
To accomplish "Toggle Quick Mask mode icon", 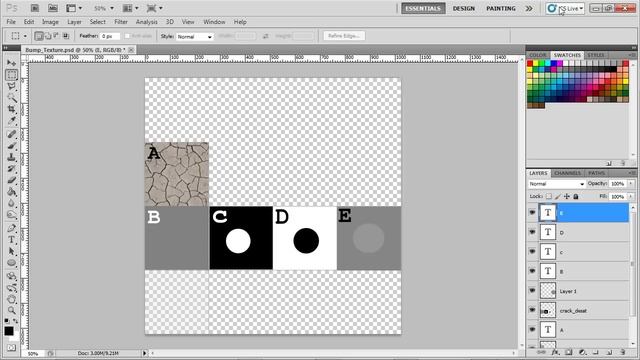I will click(11, 348).
